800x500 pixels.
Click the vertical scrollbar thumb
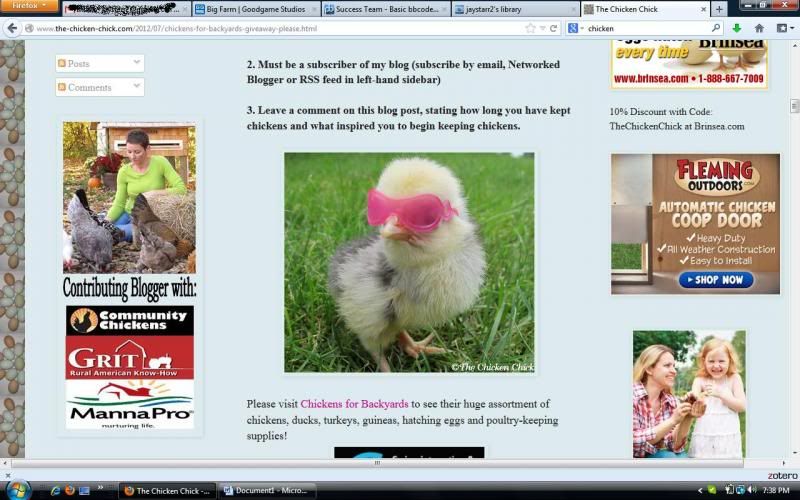794,106
